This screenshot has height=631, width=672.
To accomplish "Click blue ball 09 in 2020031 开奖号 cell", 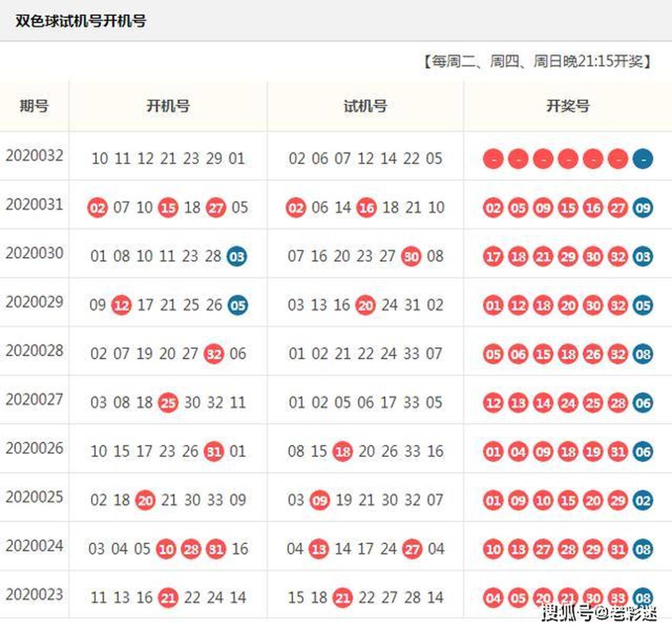I will 643,208.
